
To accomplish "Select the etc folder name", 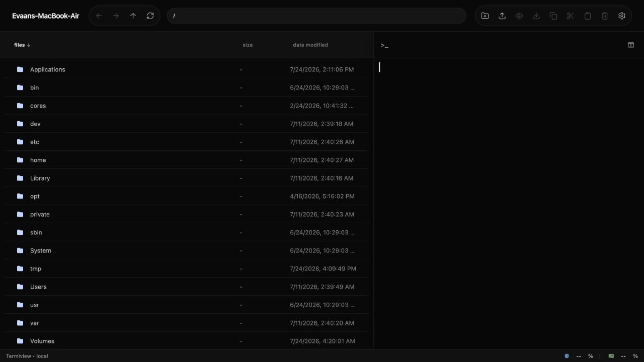I will [34, 142].
